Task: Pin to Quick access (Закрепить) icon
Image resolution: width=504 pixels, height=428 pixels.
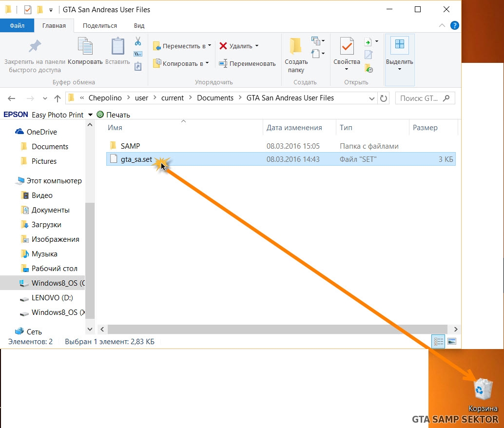Action: tap(35, 46)
